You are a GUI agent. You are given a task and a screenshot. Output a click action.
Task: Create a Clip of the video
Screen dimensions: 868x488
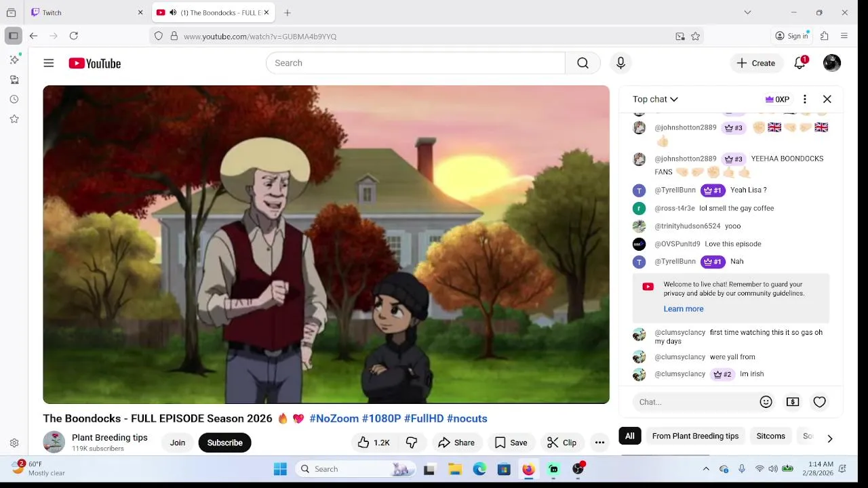tap(562, 443)
